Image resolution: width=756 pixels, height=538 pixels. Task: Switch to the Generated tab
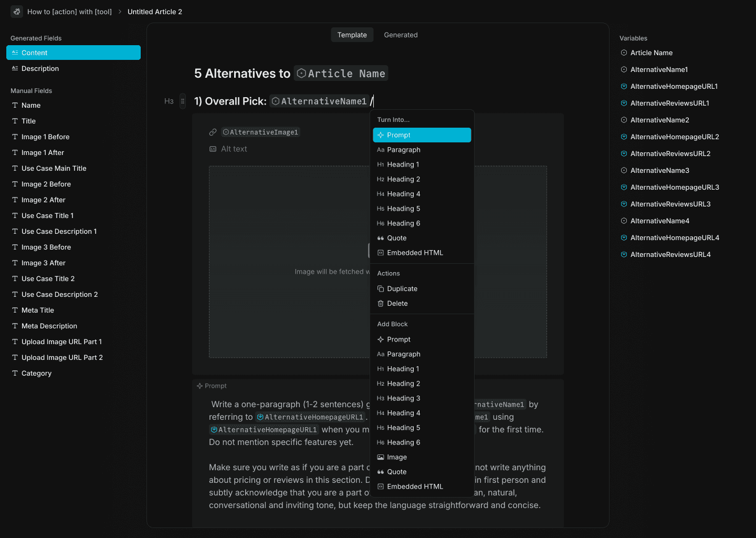coord(401,35)
